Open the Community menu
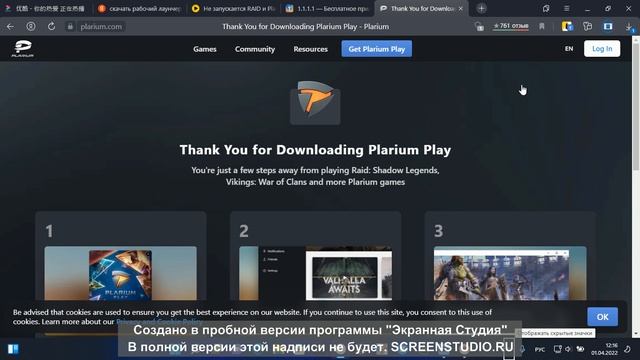 [255, 49]
